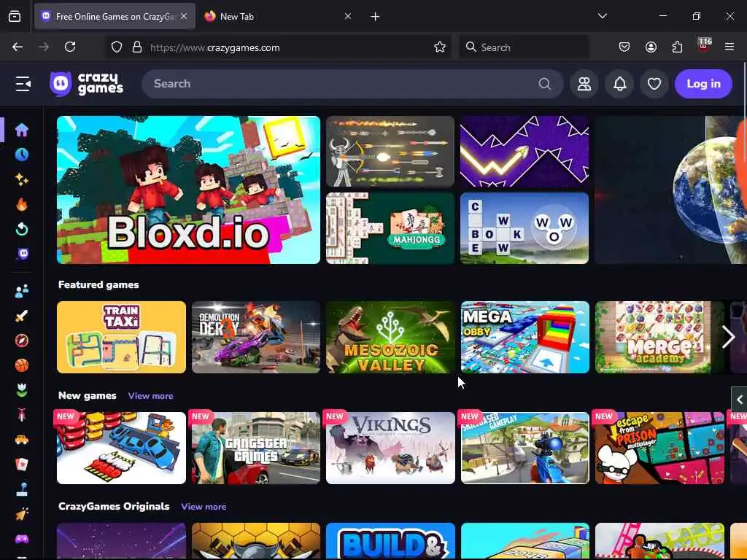Open Recently played clock icon
The height and width of the screenshot is (560, 747).
coord(21,155)
